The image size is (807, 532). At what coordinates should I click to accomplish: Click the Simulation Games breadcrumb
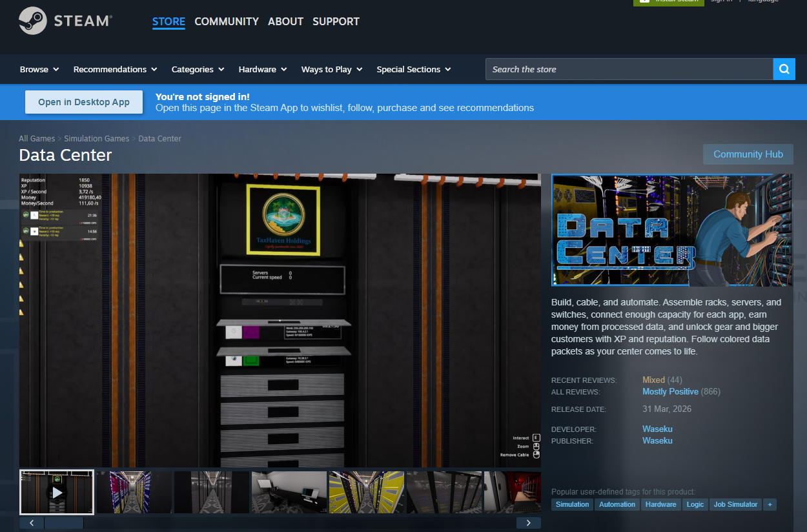pos(97,139)
